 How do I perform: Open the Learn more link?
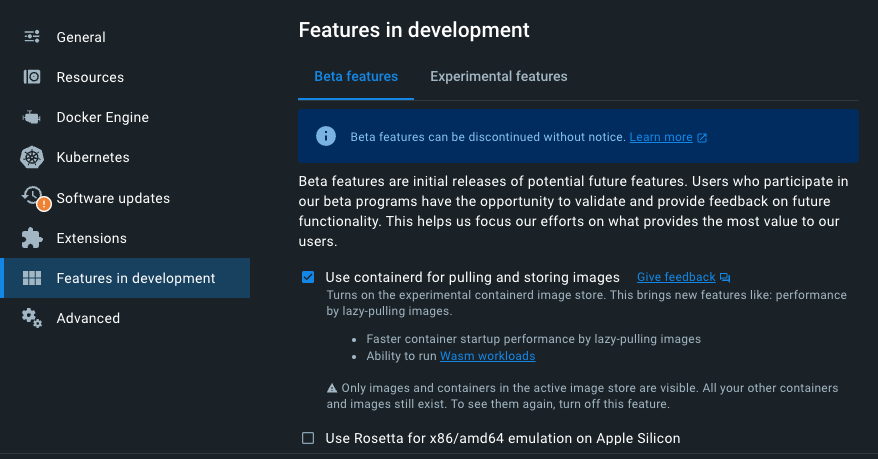[660, 137]
